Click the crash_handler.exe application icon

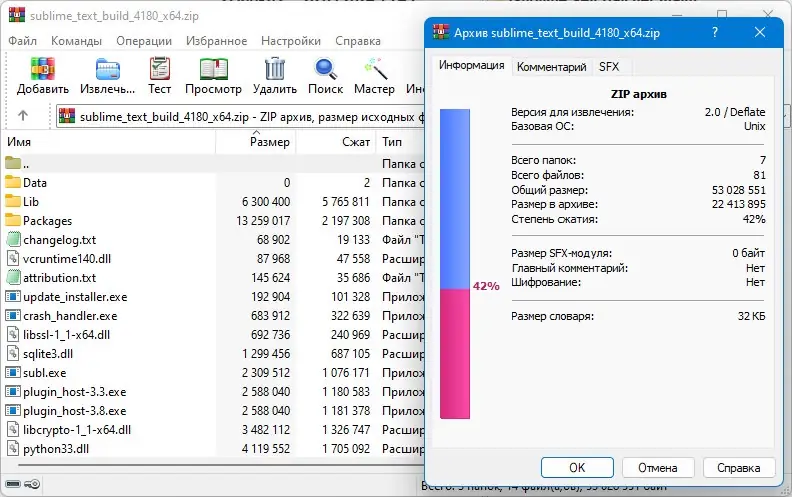click(x=13, y=316)
